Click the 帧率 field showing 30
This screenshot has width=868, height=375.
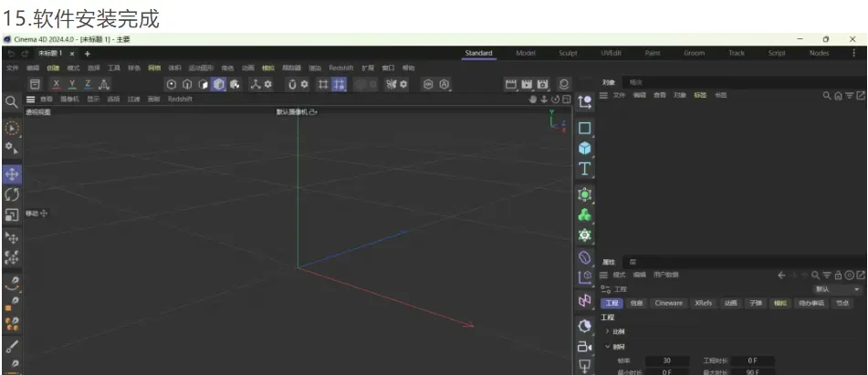(667, 360)
